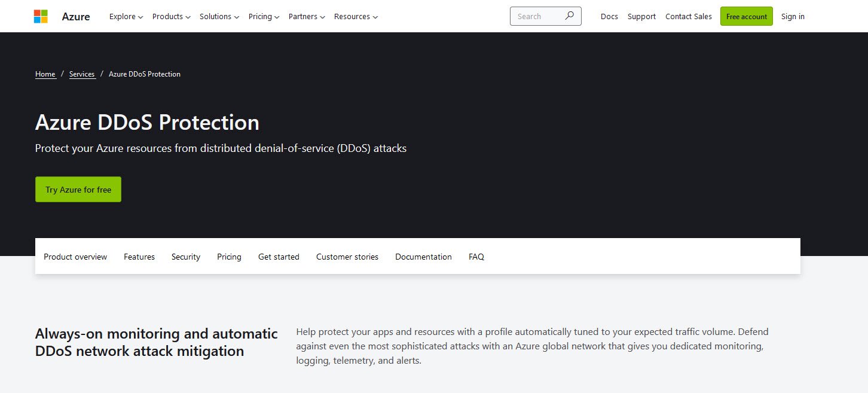Open the Support link

point(641,17)
